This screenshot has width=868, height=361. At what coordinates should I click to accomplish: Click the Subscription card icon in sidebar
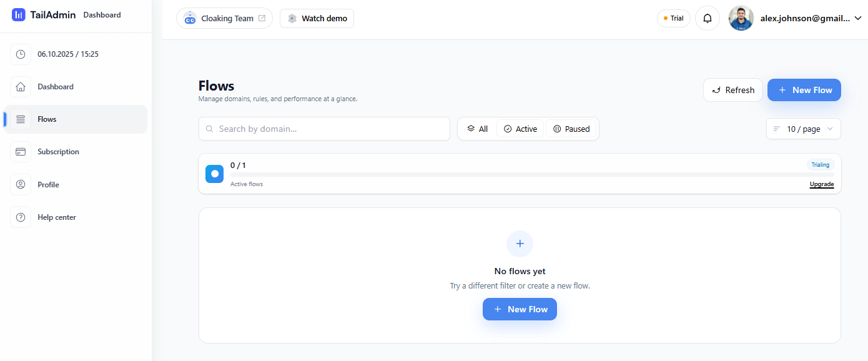point(21,152)
